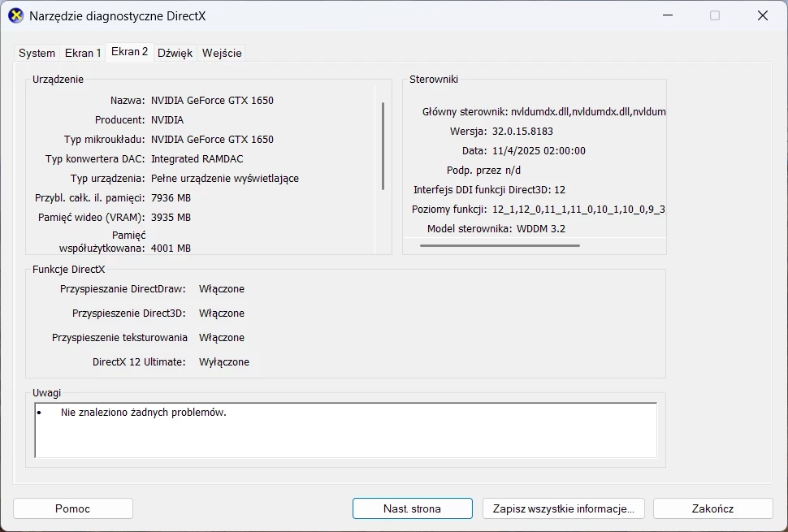Click the Urządzenie panel vertical scrollbar
This screenshot has width=788, height=532.
click(x=383, y=146)
